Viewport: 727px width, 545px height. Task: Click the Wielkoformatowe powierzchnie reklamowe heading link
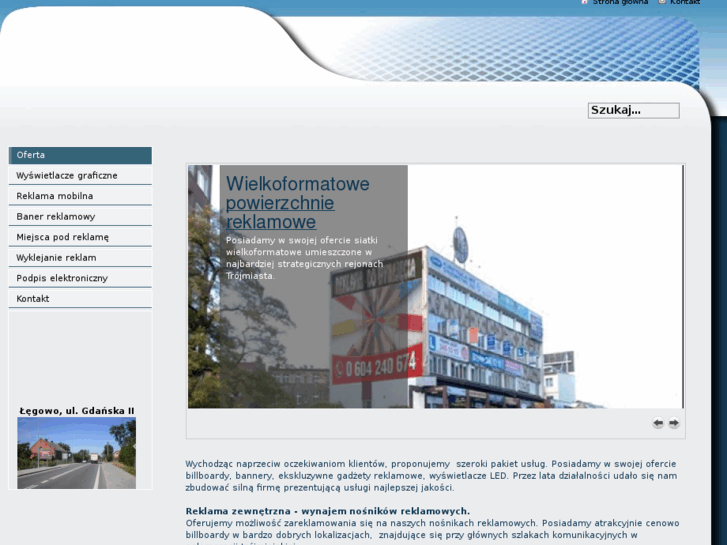point(298,203)
